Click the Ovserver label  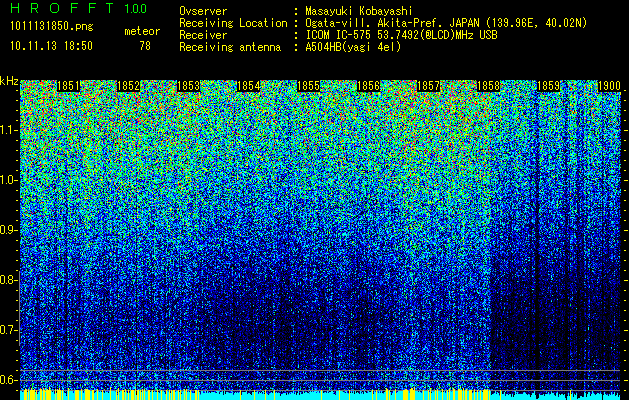point(203,11)
